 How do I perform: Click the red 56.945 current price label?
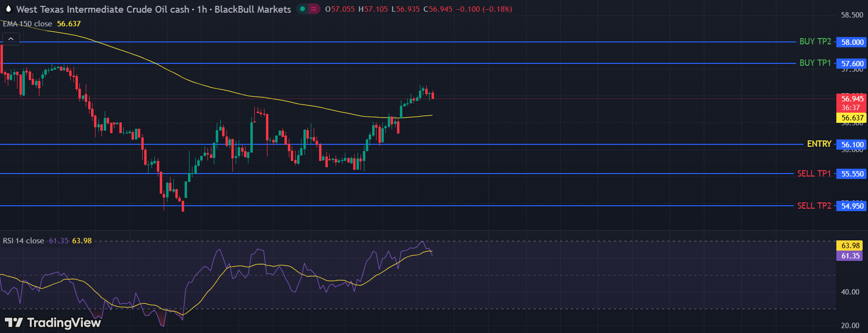(x=852, y=99)
